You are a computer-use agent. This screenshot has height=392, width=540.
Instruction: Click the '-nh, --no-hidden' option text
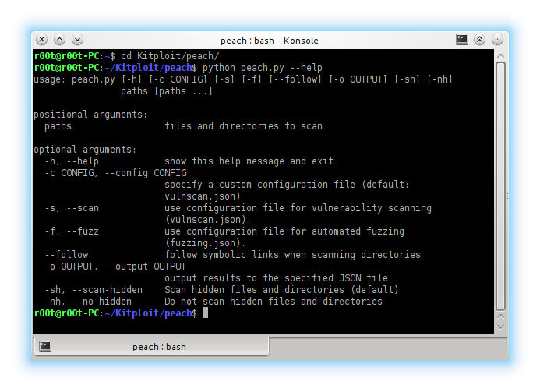tap(88, 302)
